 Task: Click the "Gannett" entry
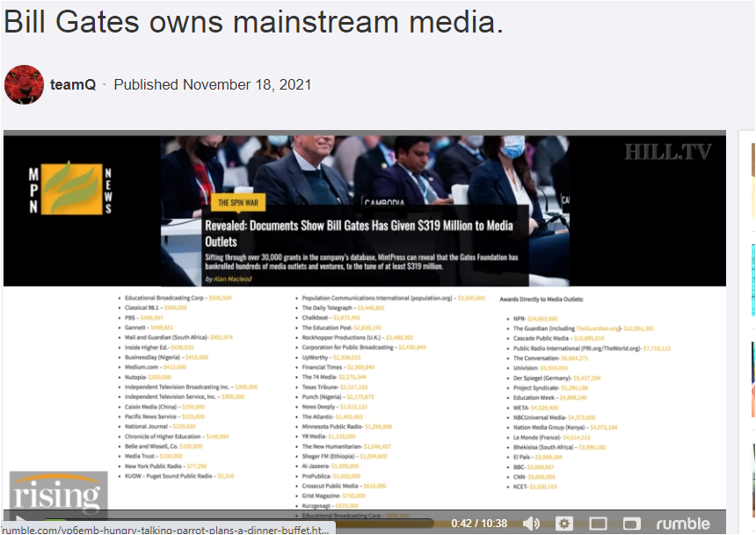[149, 328]
